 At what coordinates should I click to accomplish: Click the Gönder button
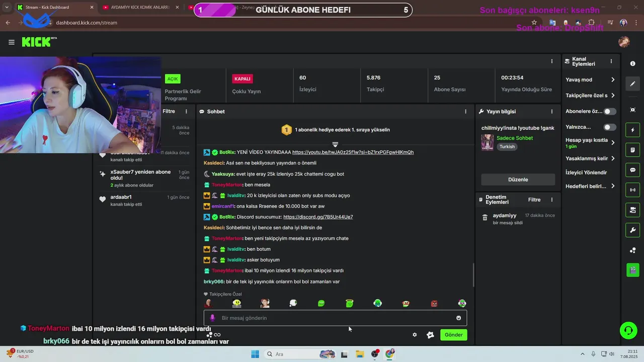point(453,335)
